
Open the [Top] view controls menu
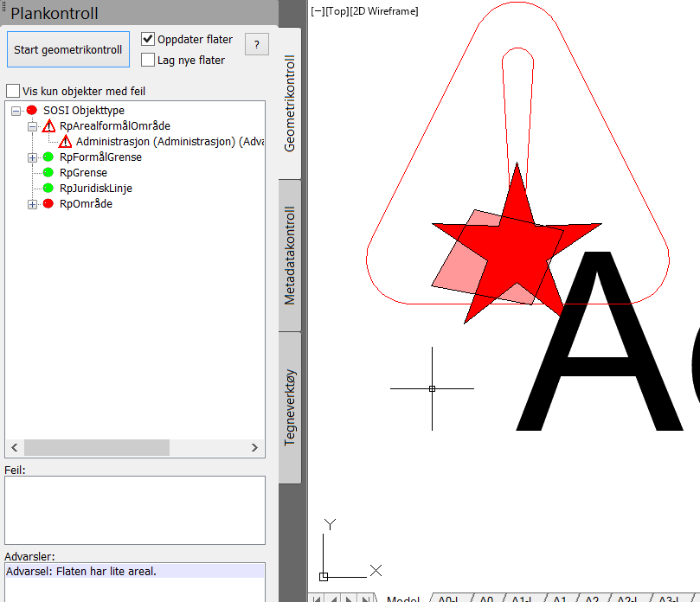tap(337, 11)
